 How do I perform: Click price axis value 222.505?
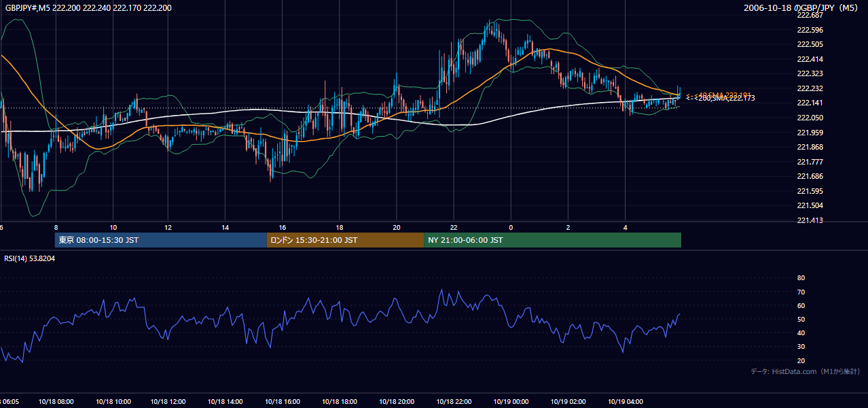[810, 44]
